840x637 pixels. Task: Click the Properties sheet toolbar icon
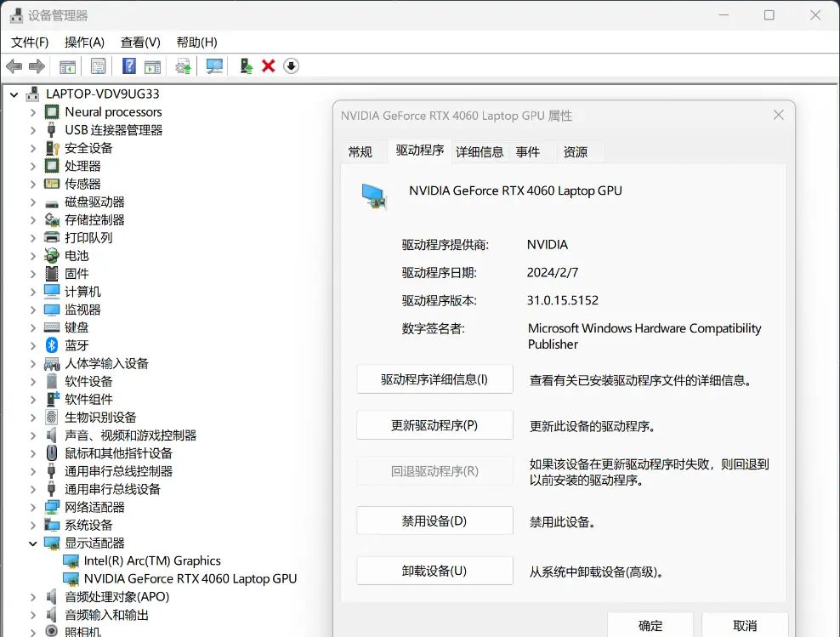(x=98, y=66)
